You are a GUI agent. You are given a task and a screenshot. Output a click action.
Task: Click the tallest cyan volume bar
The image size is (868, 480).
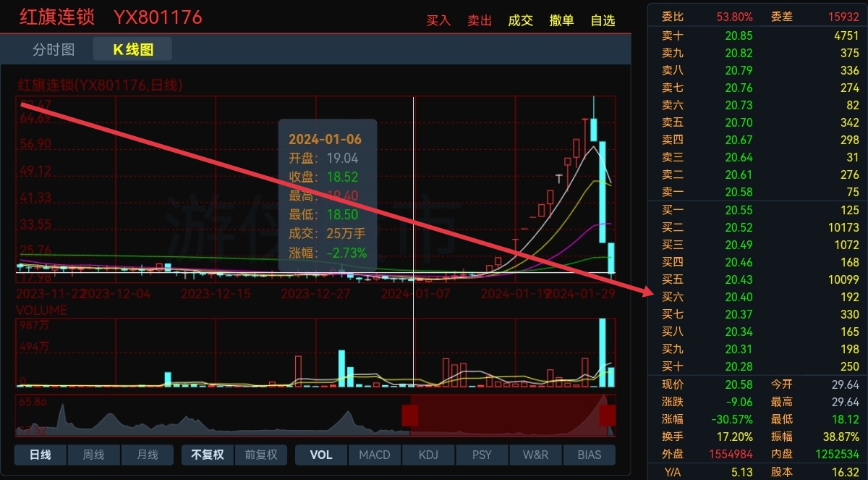point(603,353)
